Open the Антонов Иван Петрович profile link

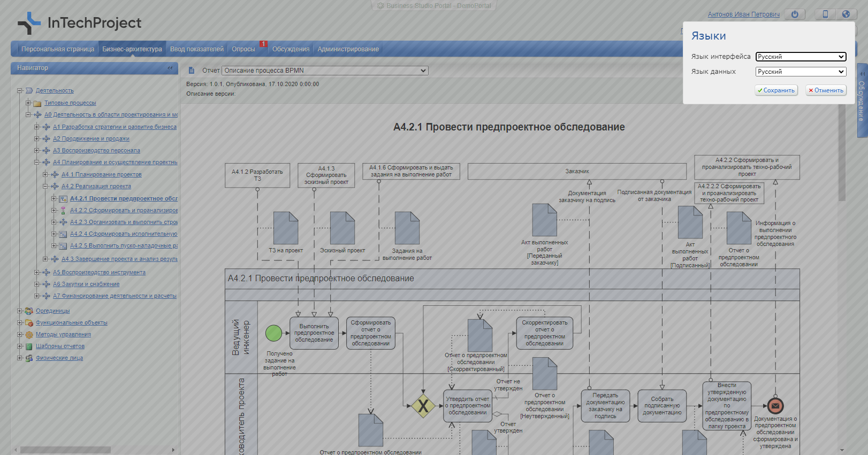point(744,14)
